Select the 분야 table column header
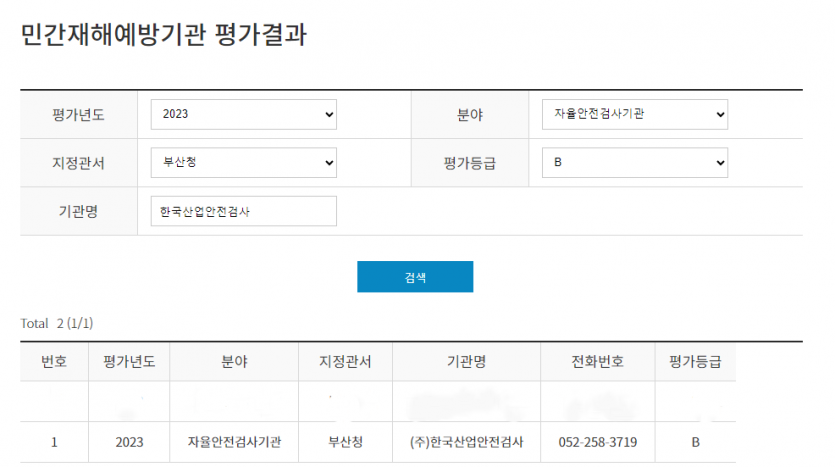 (x=234, y=362)
